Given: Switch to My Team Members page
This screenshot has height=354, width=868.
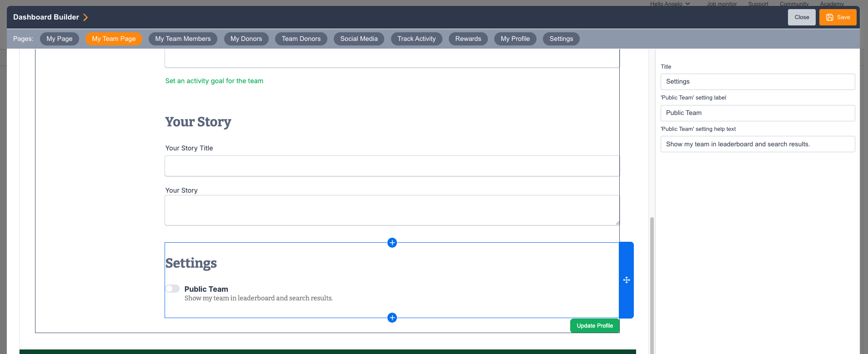Looking at the screenshot, I should point(183,39).
